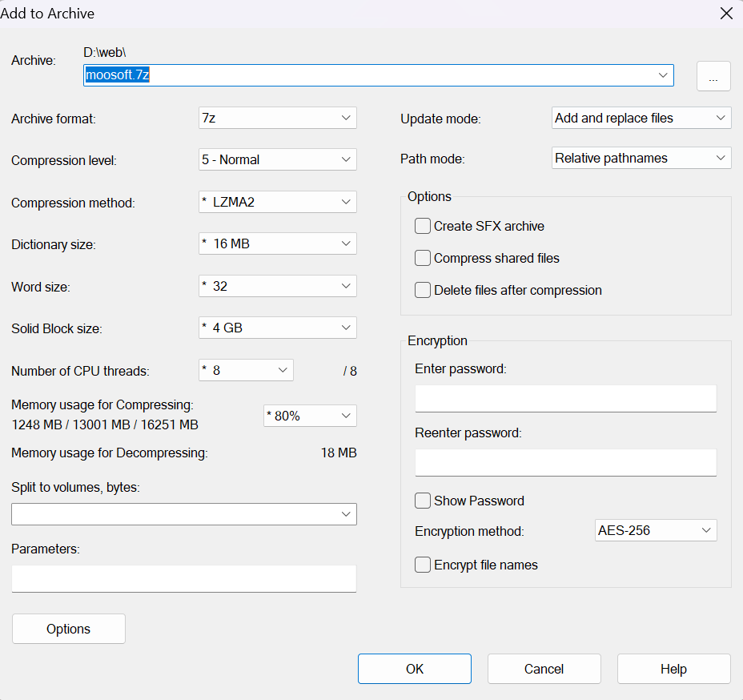The image size is (743, 700).
Task: Open the Compression method dropdown
Action: [x=277, y=202]
